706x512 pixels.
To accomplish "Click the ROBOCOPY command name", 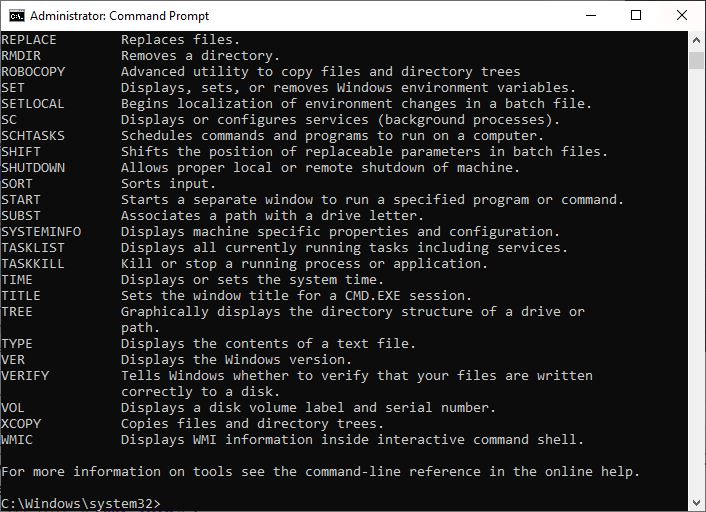I will [33, 72].
